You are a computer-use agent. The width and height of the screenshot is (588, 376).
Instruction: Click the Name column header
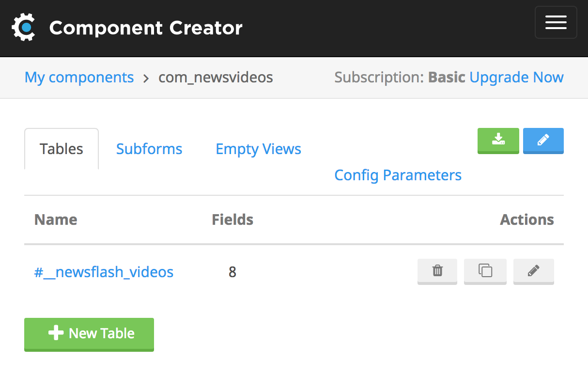[56, 219]
